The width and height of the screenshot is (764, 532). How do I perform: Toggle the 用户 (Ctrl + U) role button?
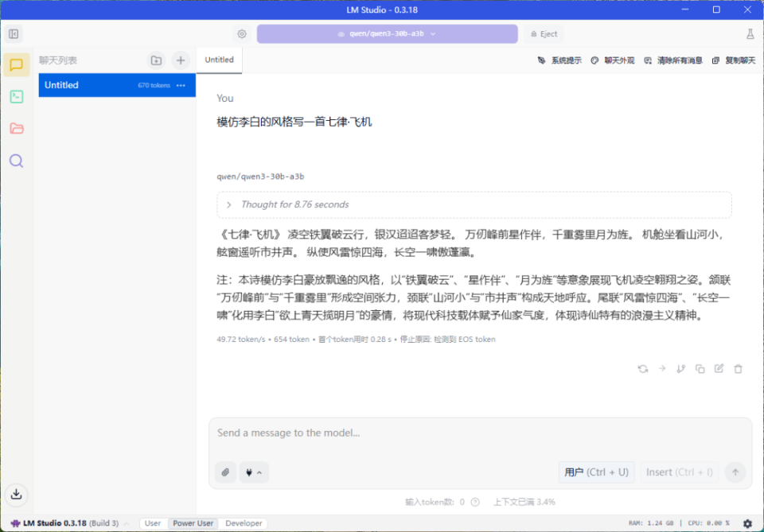coord(596,472)
